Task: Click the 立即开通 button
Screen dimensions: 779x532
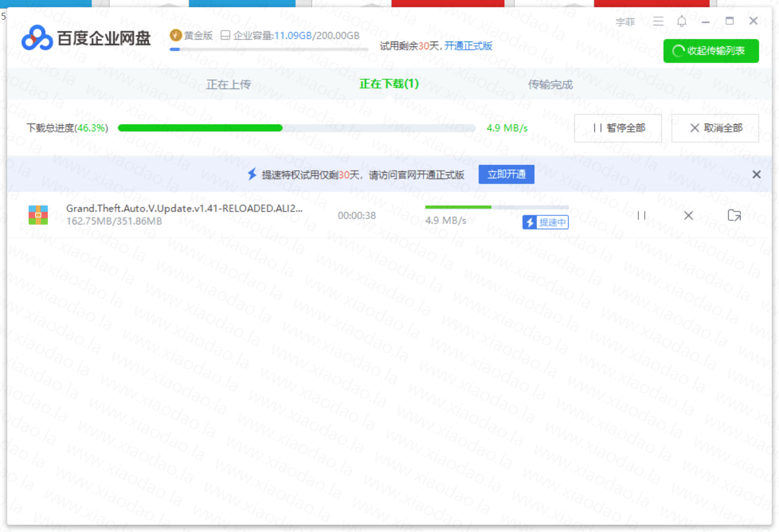Action: tap(506, 175)
